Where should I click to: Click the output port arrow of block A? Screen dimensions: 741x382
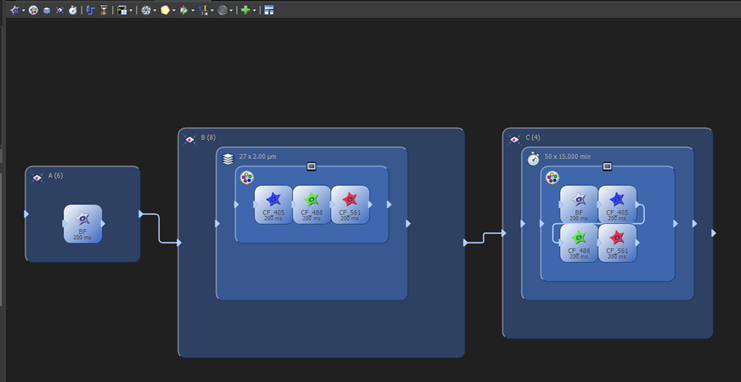[x=141, y=214]
